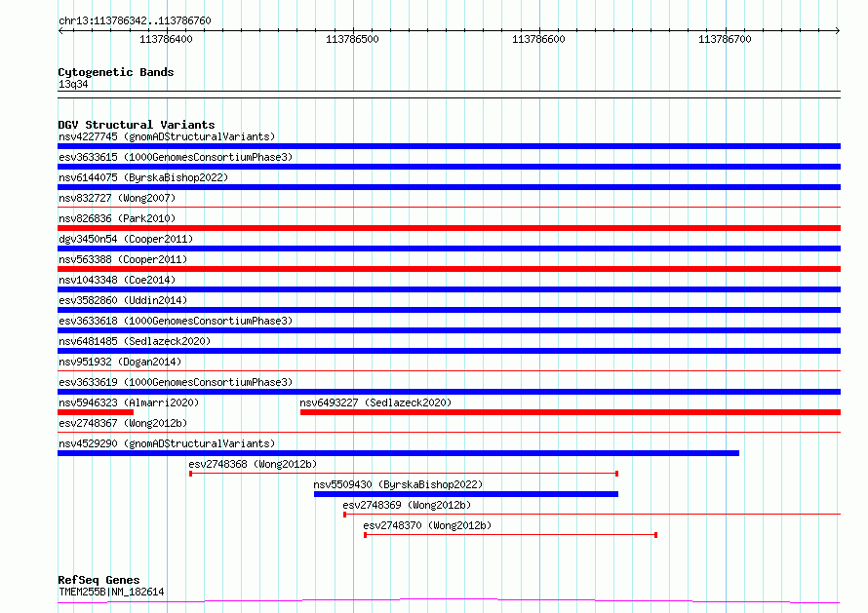This screenshot has height=613, width=868.
Task: Click the 13q34 cytogenetic band label
Action: pyautogui.click(x=73, y=84)
